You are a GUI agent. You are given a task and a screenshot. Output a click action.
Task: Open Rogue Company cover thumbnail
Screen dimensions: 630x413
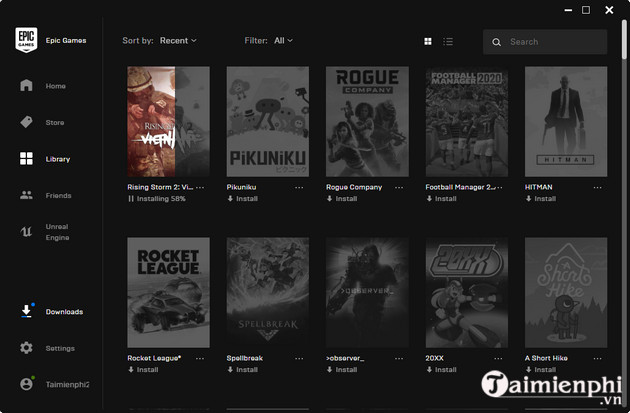pos(367,122)
